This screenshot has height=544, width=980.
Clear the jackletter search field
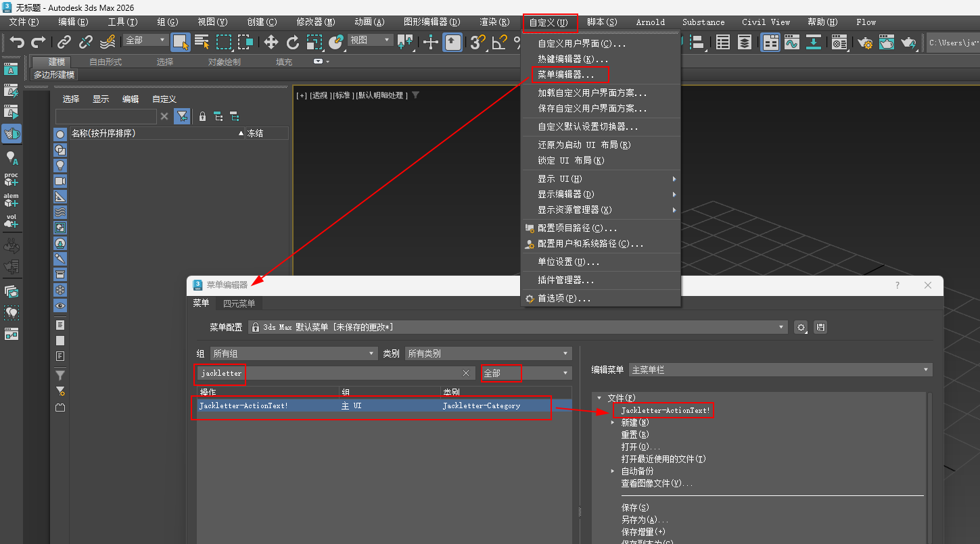[x=466, y=373]
